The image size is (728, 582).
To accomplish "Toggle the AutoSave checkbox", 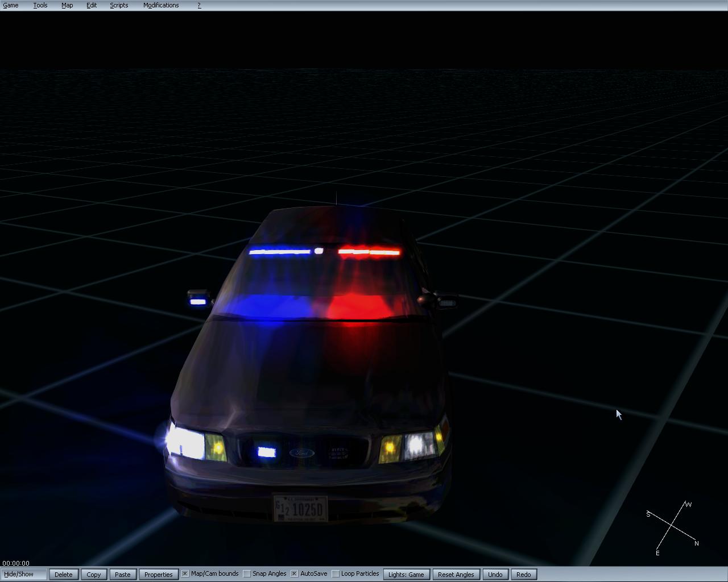I will click(x=294, y=574).
